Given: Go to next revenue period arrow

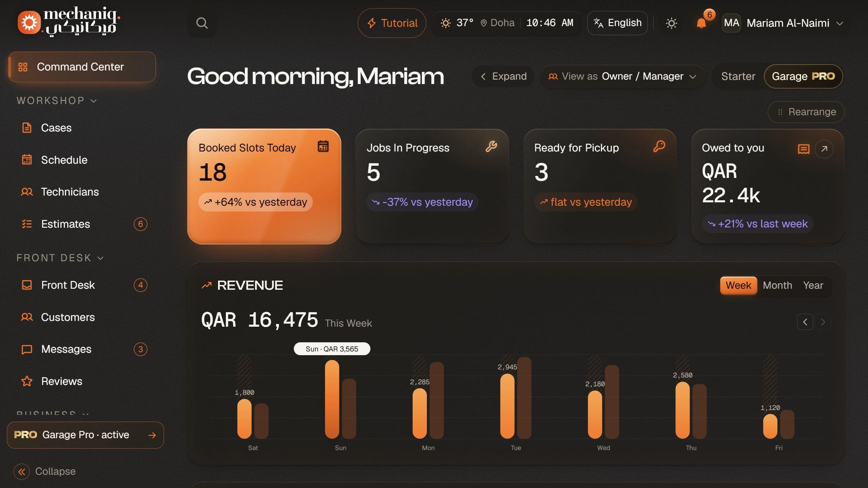Looking at the screenshot, I should [x=823, y=322].
